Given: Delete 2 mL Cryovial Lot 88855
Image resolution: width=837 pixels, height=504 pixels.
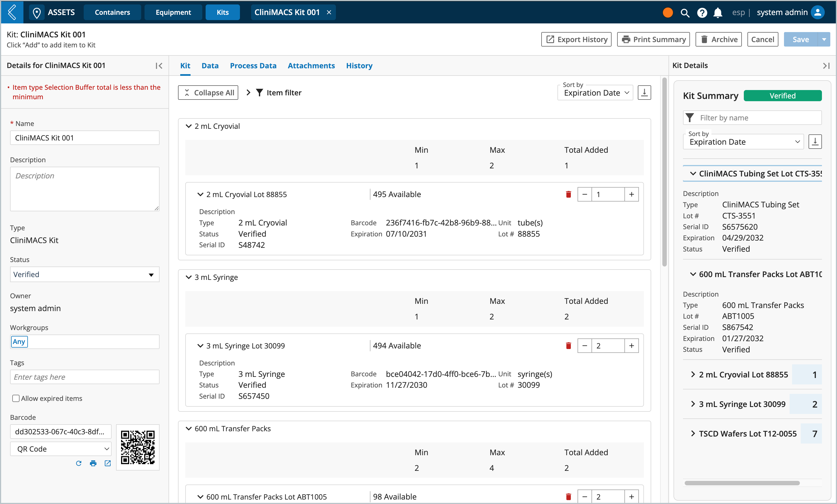Looking at the screenshot, I should coord(568,195).
